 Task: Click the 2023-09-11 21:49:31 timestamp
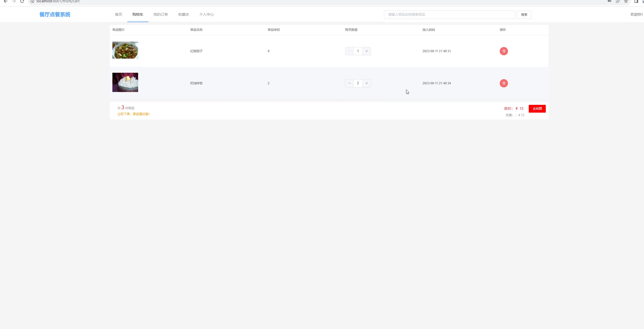[x=436, y=51]
